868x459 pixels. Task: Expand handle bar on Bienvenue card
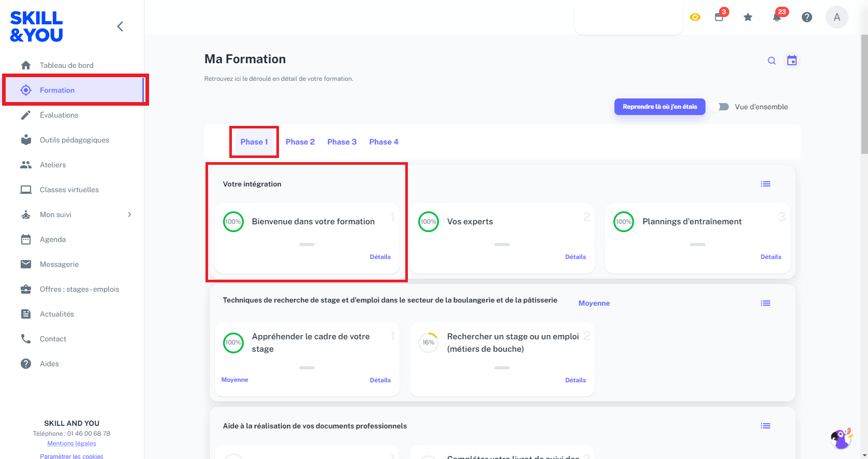point(307,245)
